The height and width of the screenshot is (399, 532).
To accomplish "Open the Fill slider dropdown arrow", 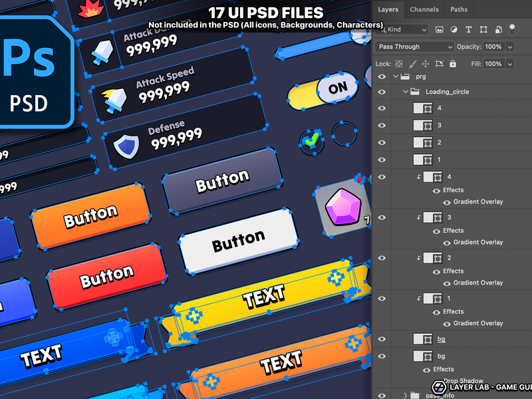I will tap(509, 64).
